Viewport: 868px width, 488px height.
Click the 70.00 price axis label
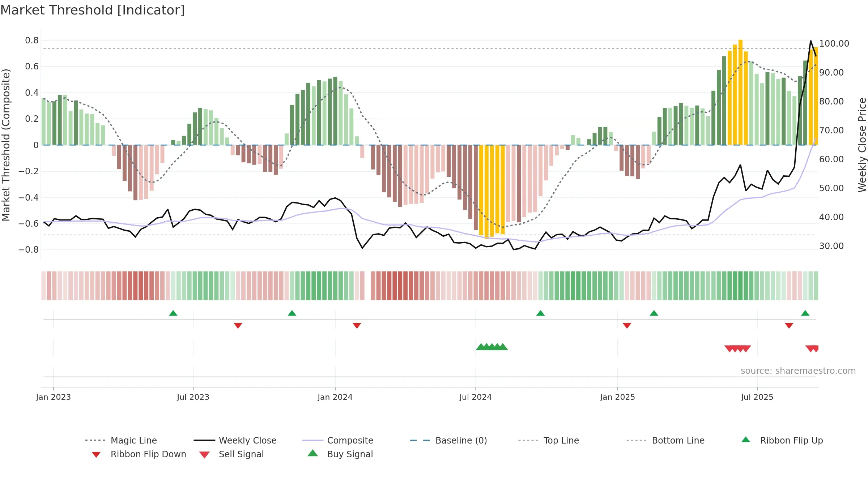[x=831, y=130]
